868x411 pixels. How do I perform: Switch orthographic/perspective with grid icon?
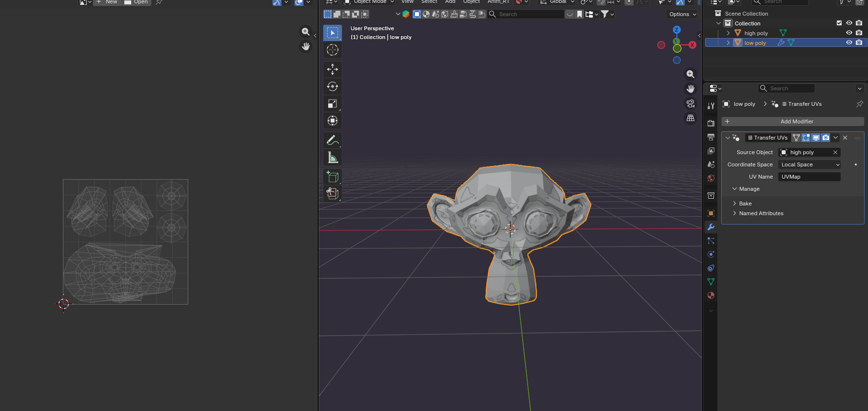coord(690,118)
